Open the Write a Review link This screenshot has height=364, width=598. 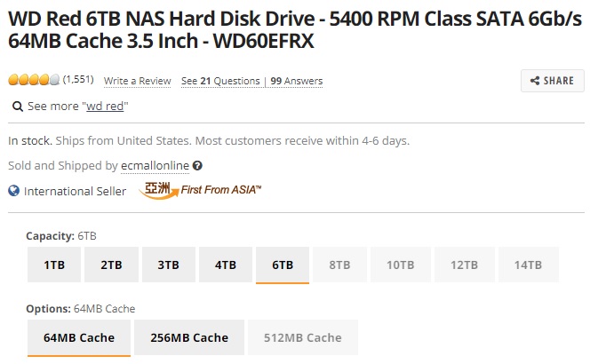click(x=138, y=81)
